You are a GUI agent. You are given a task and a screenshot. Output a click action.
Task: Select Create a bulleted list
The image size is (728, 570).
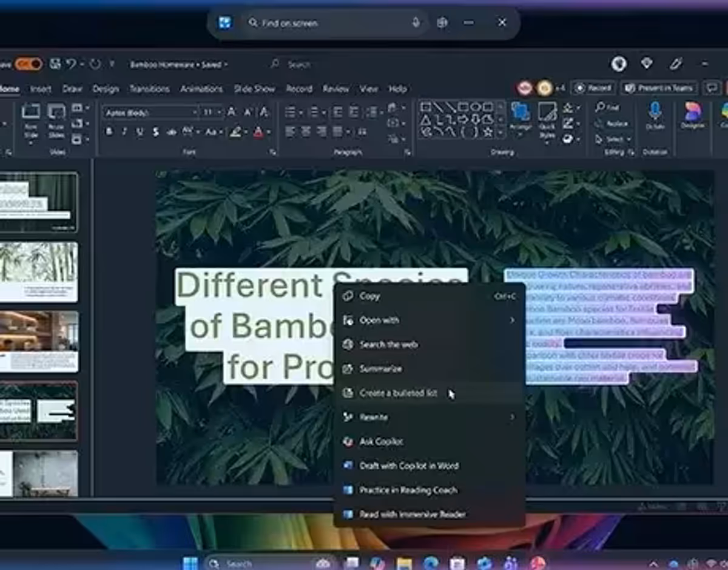coord(429,393)
